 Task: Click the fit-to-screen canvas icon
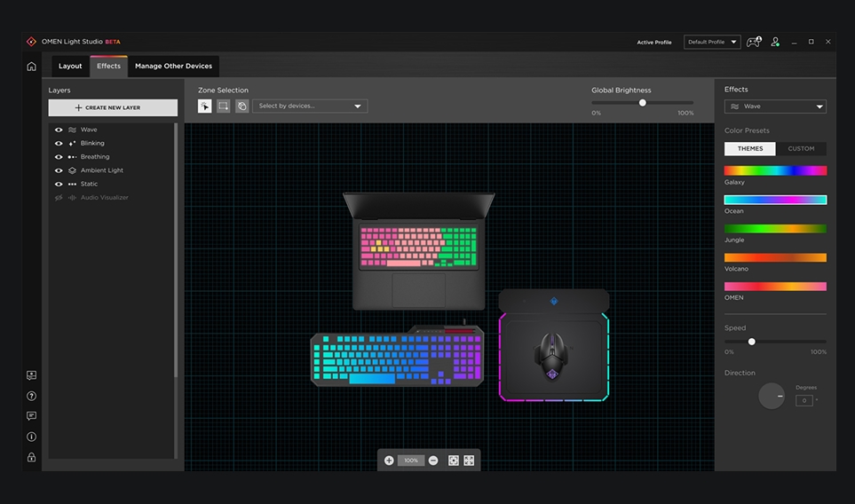point(454,461)
